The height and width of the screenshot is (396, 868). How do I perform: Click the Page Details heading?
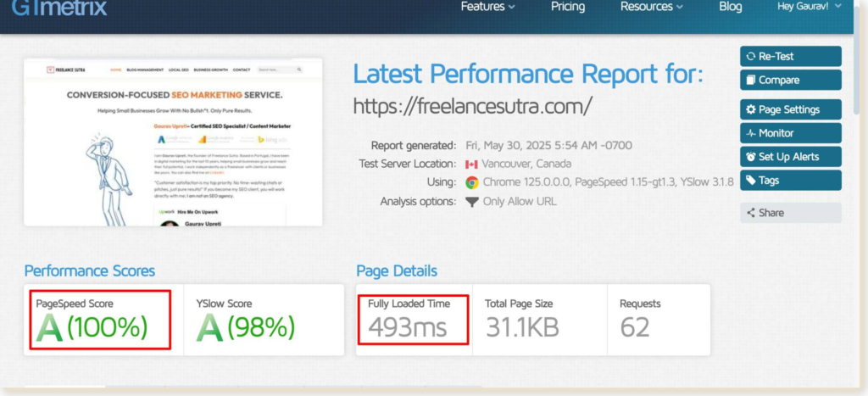coord(397,271)
